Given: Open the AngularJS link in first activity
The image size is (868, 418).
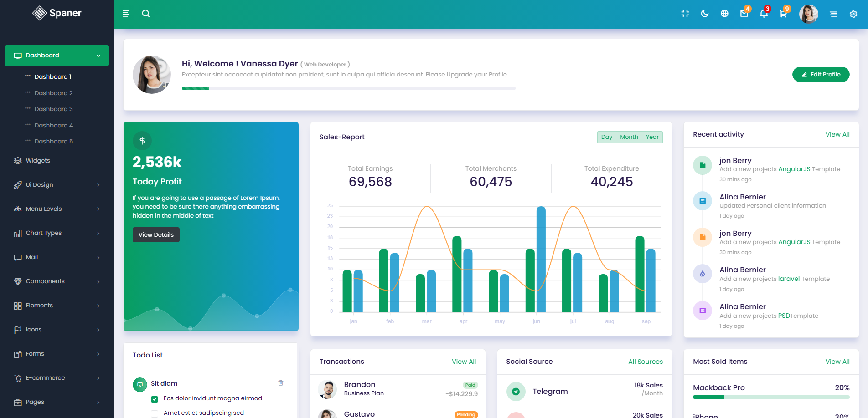Looking at the screenshot, I should coord(794,169).
